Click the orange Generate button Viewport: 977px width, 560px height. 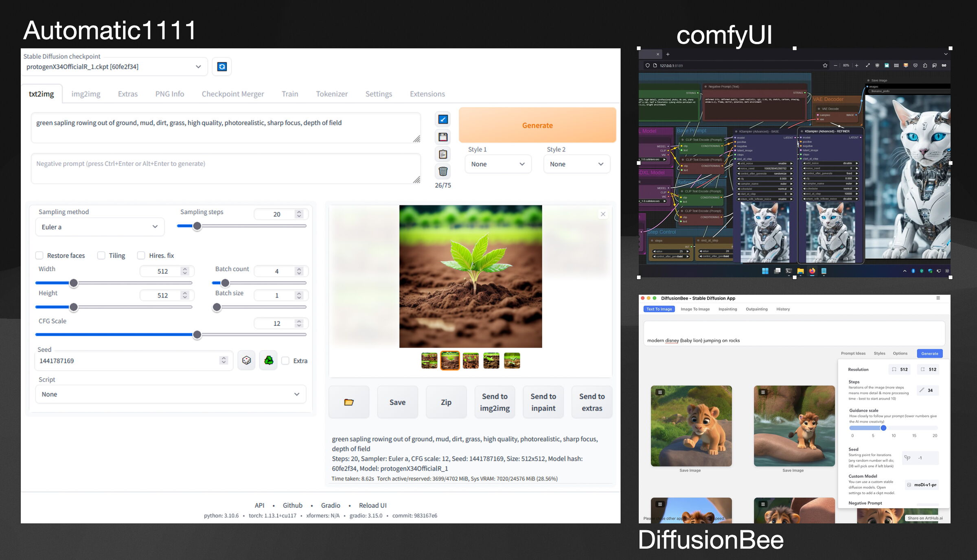[537, 125]
